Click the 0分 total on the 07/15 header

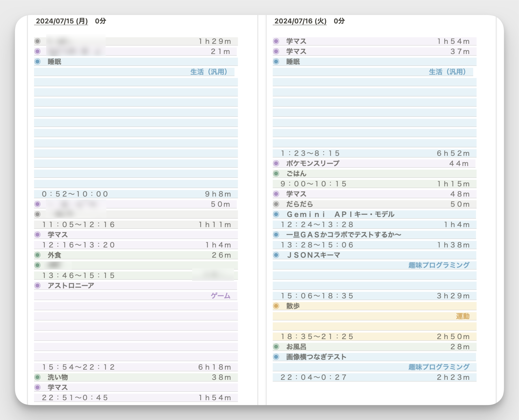click(x=101, y=21)
